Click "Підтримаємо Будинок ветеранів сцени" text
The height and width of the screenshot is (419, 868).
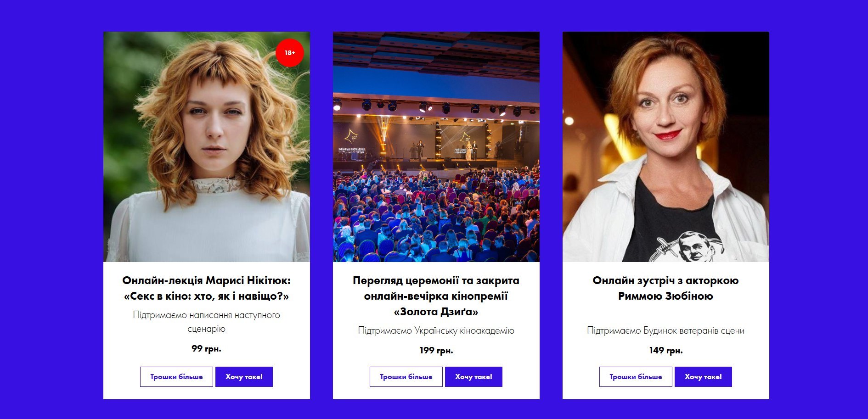(x=666, y=330)
